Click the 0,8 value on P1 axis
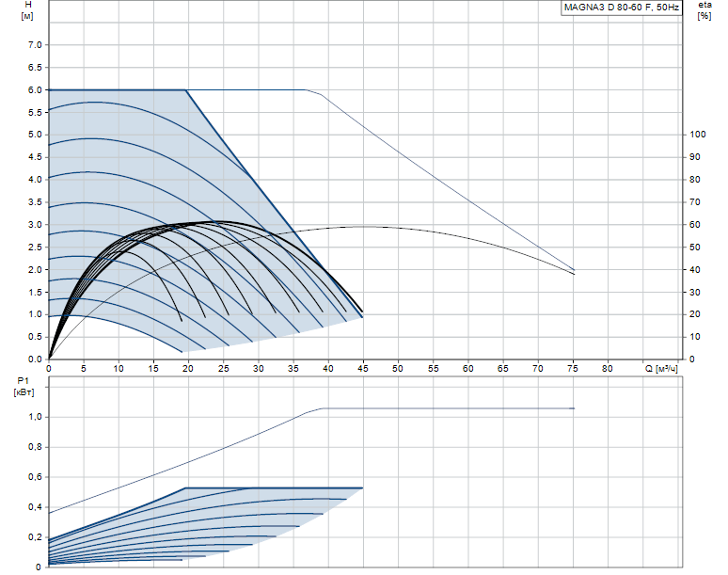This screenshot has width=728, height=575. (35, 447)
